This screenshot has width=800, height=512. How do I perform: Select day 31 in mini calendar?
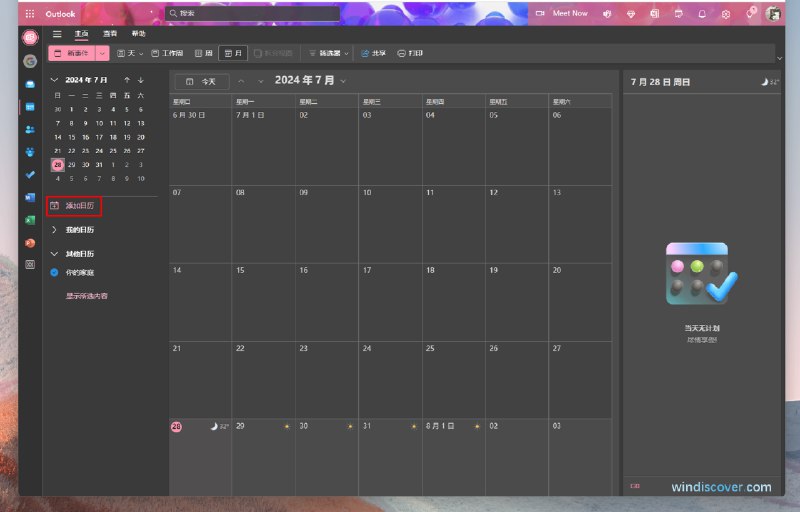pyautogui.click(x=99, y=165)
